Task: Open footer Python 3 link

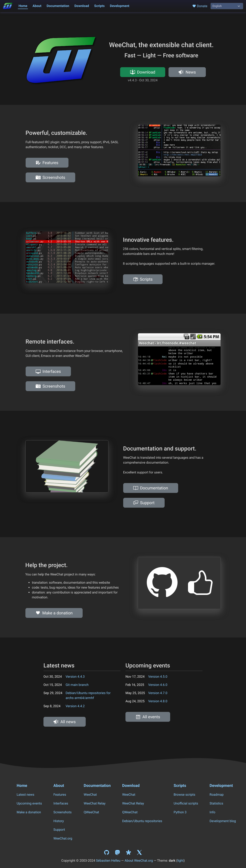Action: (x=180, y=812)
